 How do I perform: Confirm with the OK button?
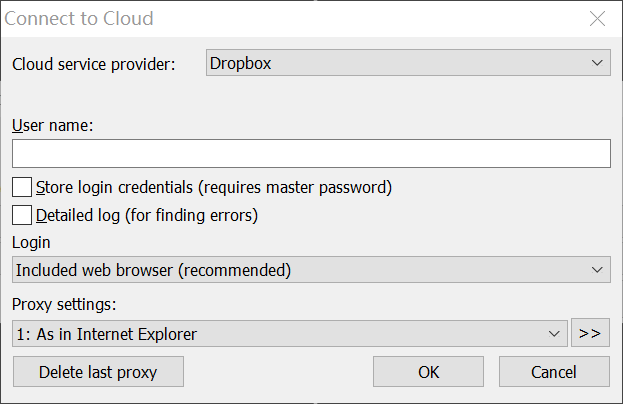[x=428, y=372]
